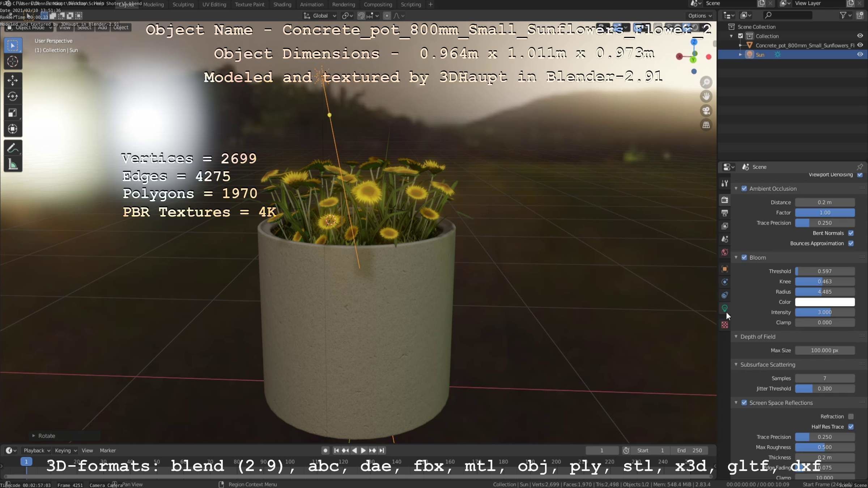Switch perspective/orthographic grid icon
The height and width of the screenshot is (488, 868).
pos(706,125)
